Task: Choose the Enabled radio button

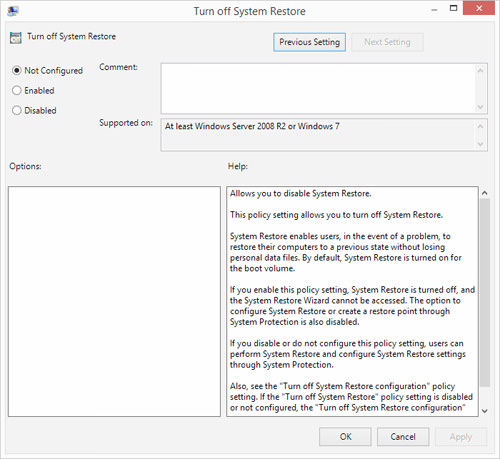Action: point(17,90)
